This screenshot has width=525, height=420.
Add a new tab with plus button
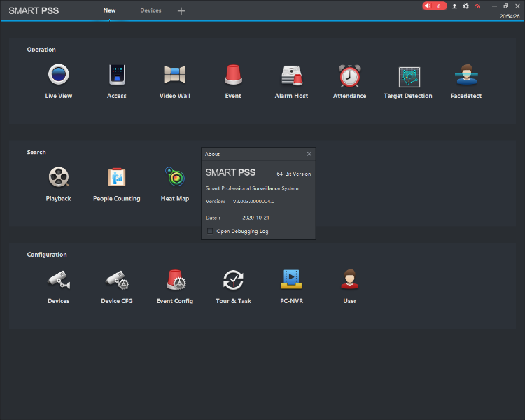[x=181, y=11]
